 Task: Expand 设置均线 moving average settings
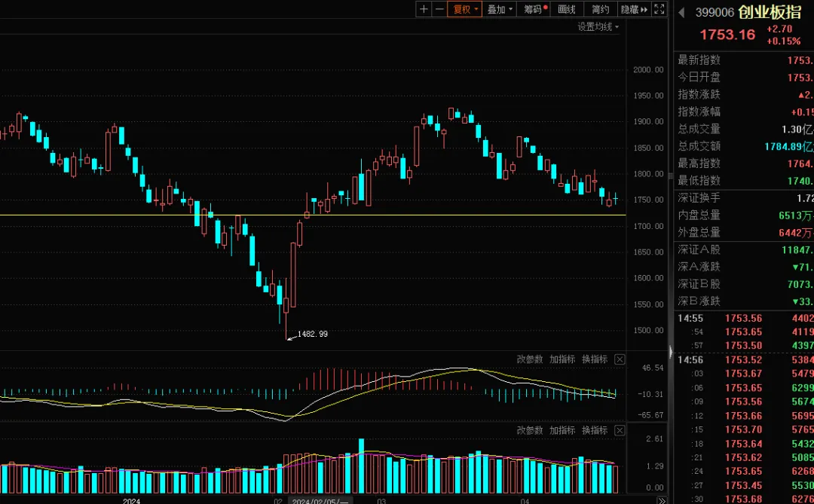click(598, 26)
